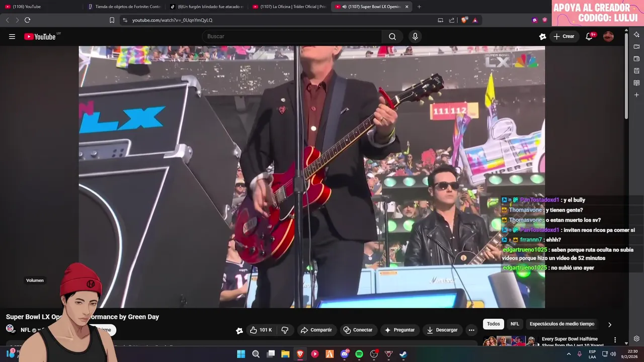Open Brave sidebar Leo AI icon
Screen dimensions: 644x362
click(x=636, y=35)
